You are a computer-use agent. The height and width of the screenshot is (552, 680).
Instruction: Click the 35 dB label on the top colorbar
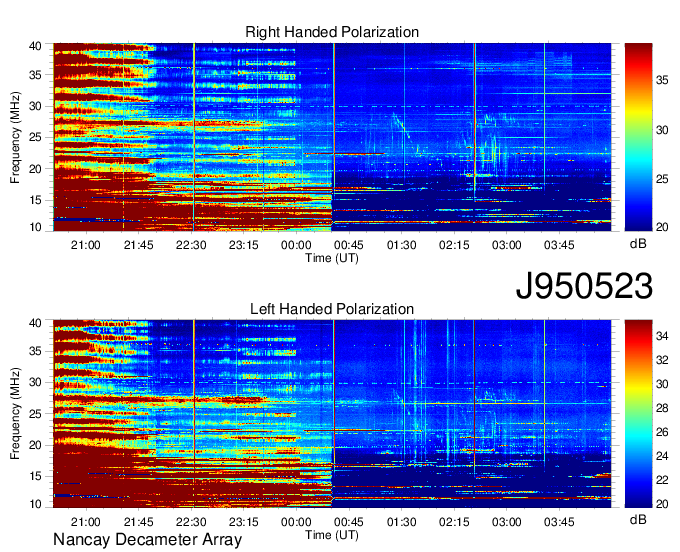pos(662,80)
